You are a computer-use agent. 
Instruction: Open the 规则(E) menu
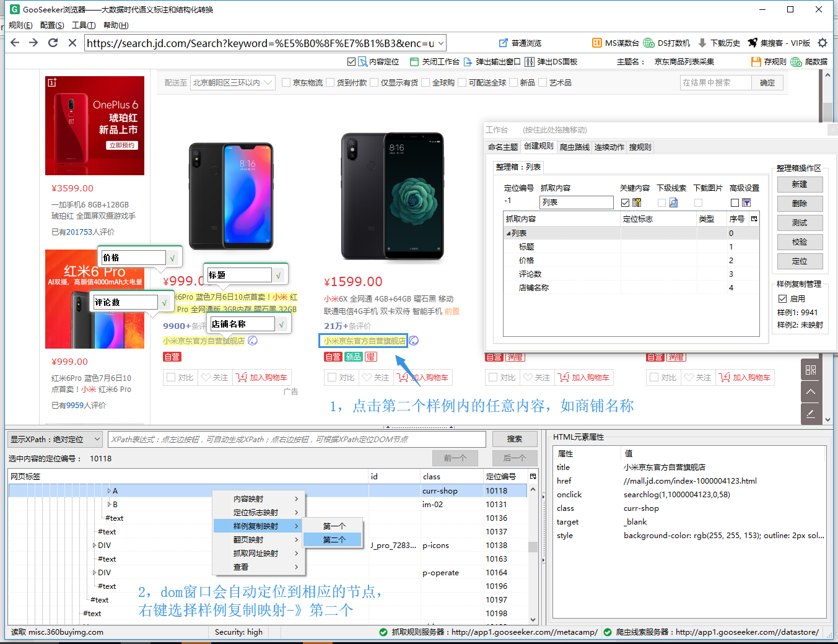tap(20, 25)
